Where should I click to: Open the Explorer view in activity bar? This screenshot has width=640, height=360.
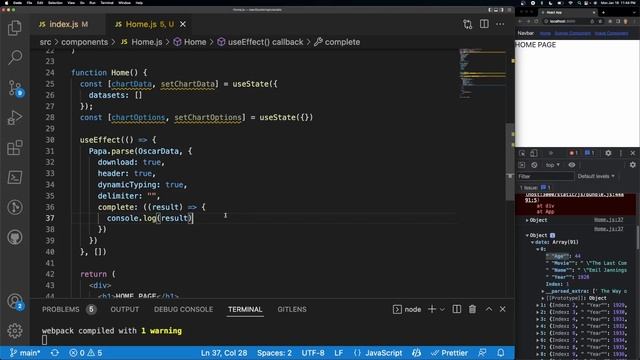tap(15, 28)
